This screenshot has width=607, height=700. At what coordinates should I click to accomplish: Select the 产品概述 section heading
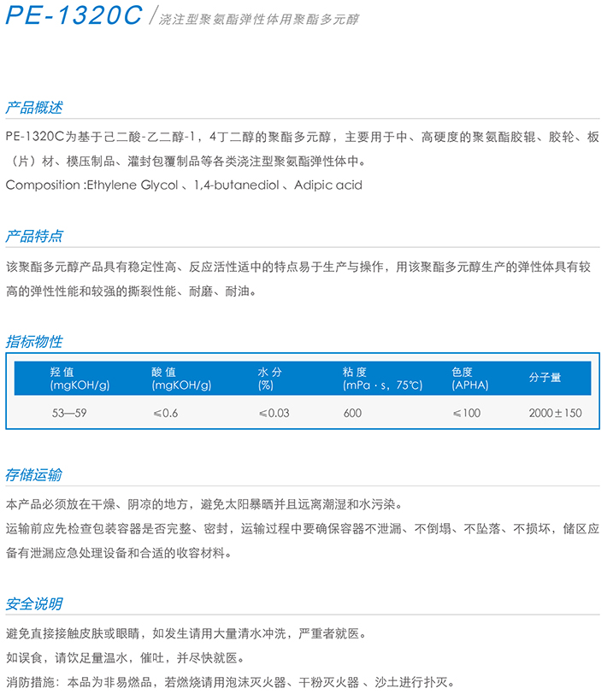34,108
